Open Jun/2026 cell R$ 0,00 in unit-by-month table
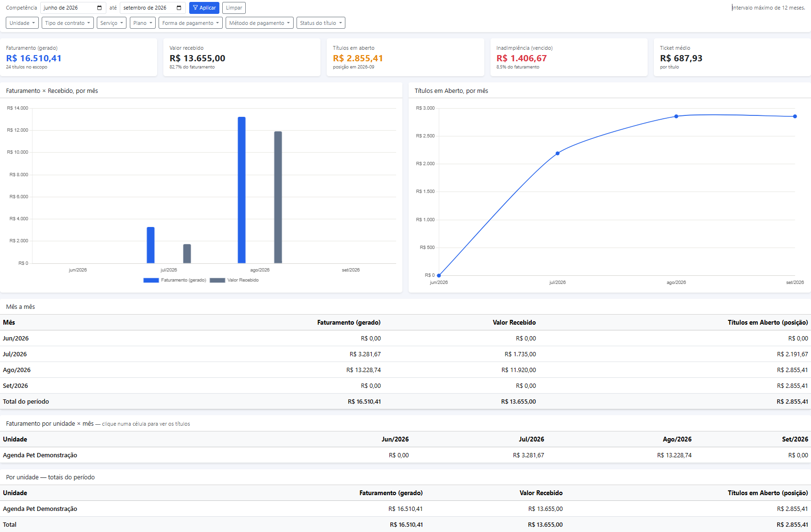Image resolution: width=811 pixels, height=532 pixels. [399, 455]
